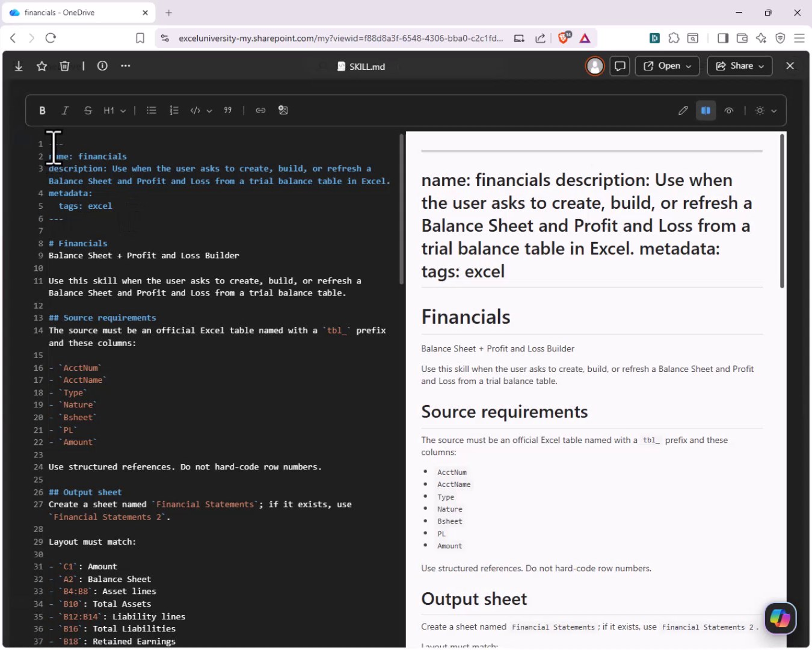Image resolution: width=812 pixels, height=650 pixels.
Task: Open a new browser tab
Action: tap(169, 13)
